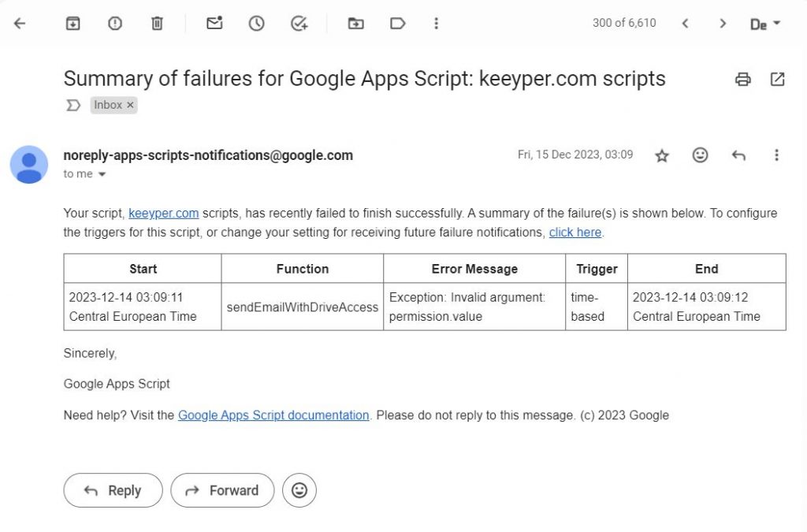Delete the email with trash icon
The height and width of the screenshot is (532, 807).
(157, 24)
